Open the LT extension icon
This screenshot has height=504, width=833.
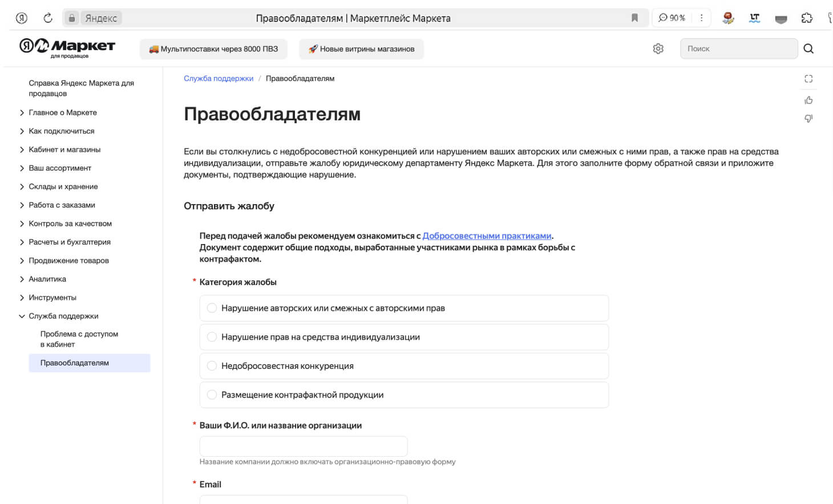(x=755, y=18)
